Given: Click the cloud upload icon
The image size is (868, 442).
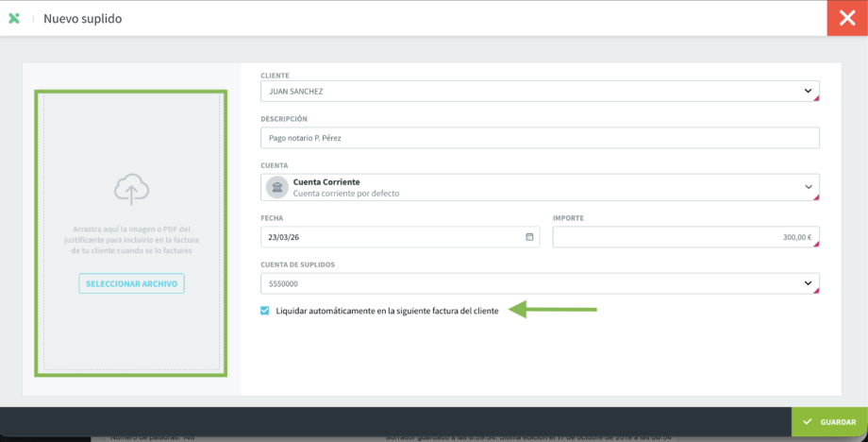Looking at the screenshot, I should [131, 190].
